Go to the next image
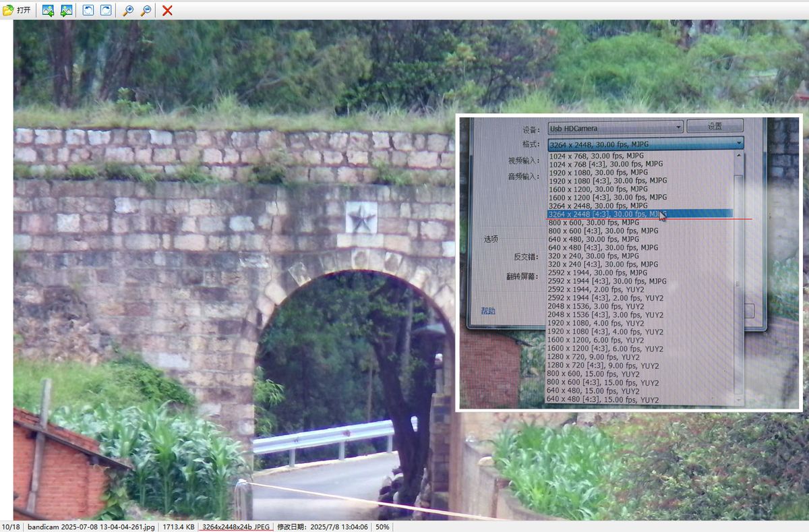 pos(66,10)
